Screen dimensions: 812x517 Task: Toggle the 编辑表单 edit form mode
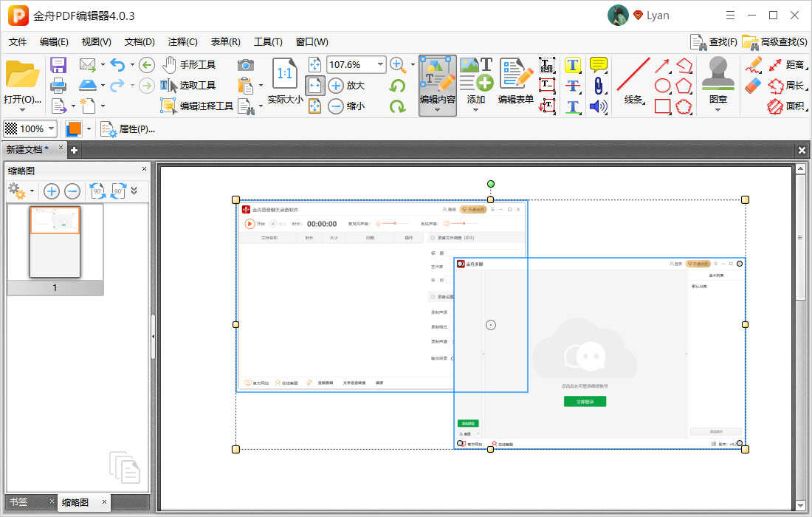click(516, 81)
